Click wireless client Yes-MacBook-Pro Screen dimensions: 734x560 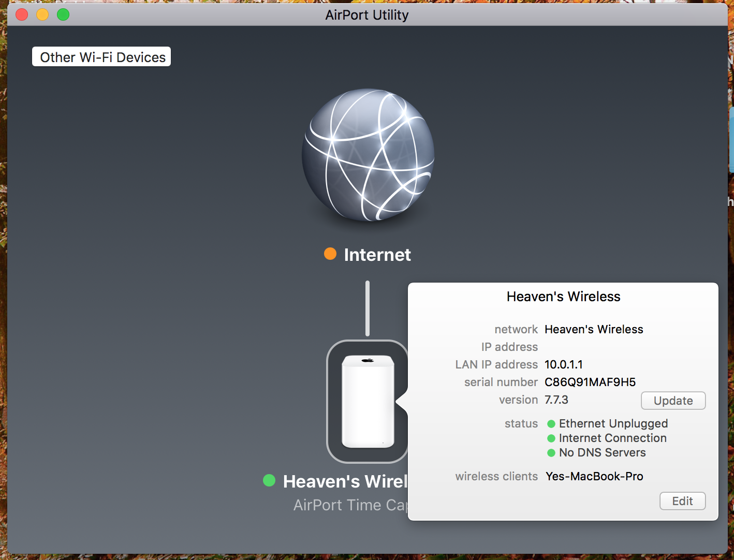pos(594,477)
